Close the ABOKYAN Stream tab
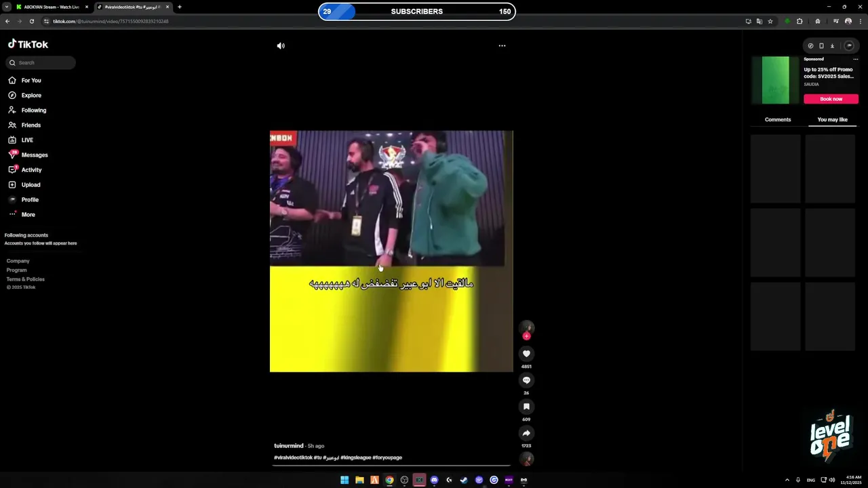 click(x=87, y=7)
